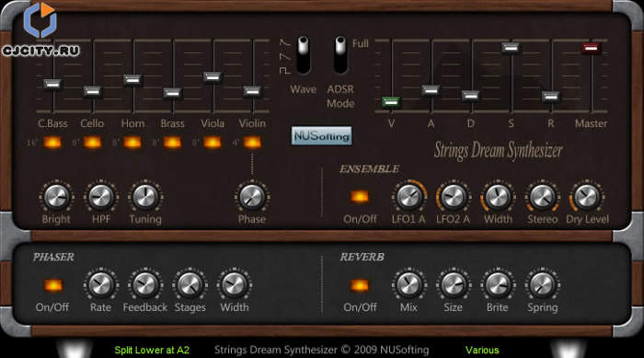644x358 pixels.
Task: Click the Reverb Brite knob
Action: click(498, 284)
